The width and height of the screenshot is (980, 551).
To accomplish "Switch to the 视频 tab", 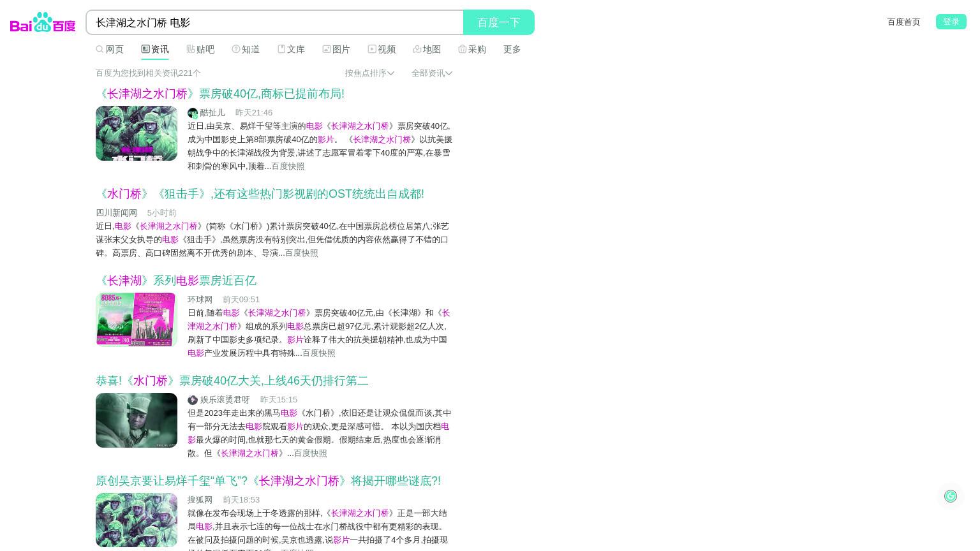I will click(382, 49).
